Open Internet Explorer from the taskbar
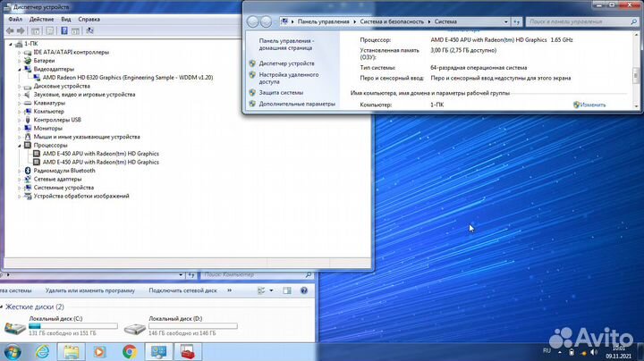The image size is (644, 361). coord(41,351)
